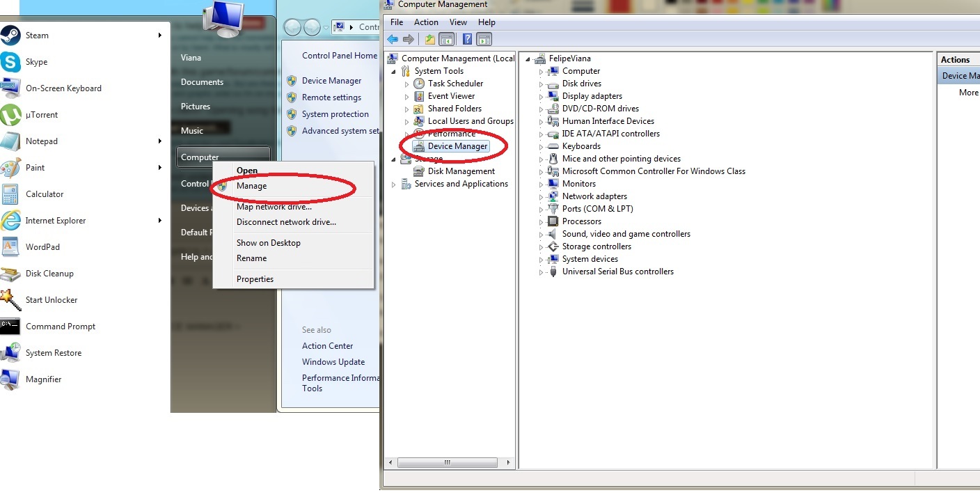Expand Services and Applications node

pos(393,184)
